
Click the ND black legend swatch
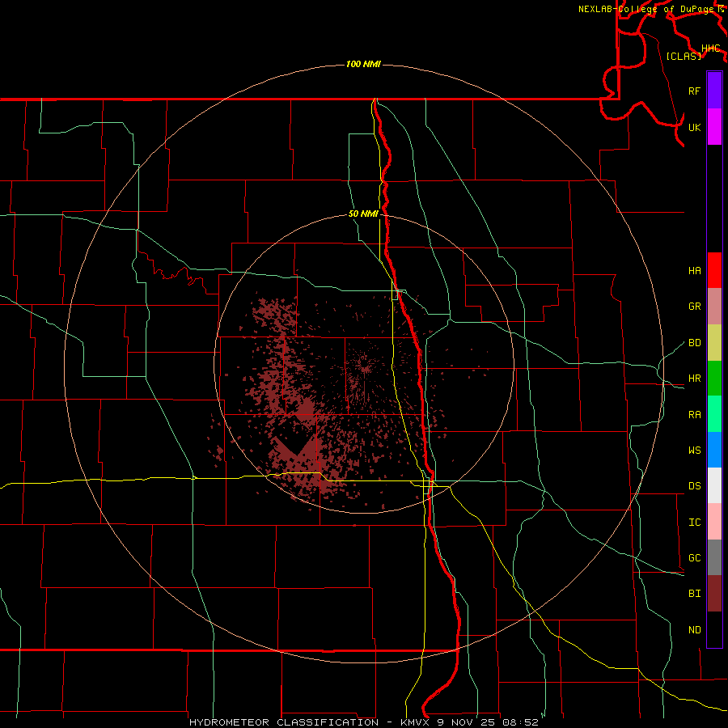pos(714,629)
